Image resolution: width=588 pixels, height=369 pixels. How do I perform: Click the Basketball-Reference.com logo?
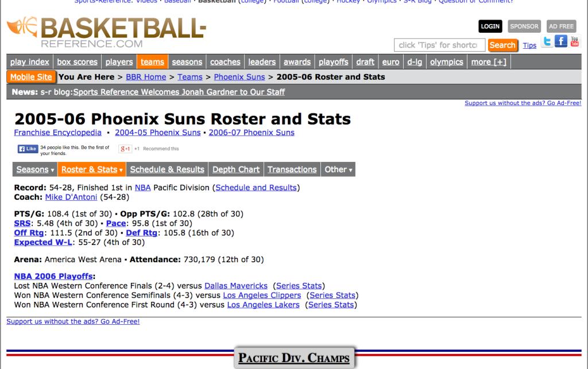pos(106,32)
